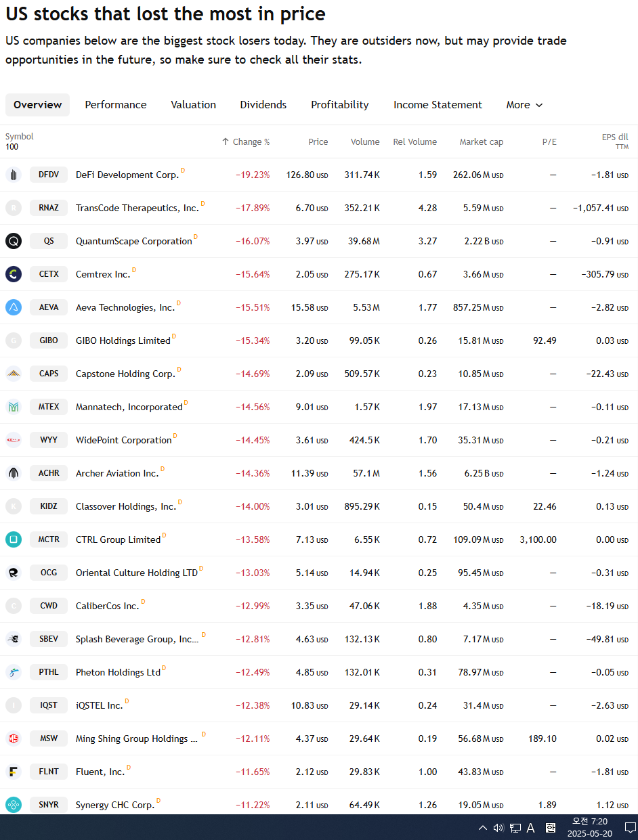Open Oriental Culture Holding LTD name
638x840 pixels.
tap(137, 573)
